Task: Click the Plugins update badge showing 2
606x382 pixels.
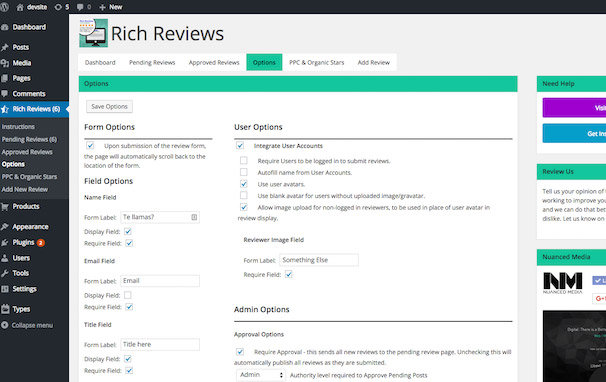Action: 41,243
